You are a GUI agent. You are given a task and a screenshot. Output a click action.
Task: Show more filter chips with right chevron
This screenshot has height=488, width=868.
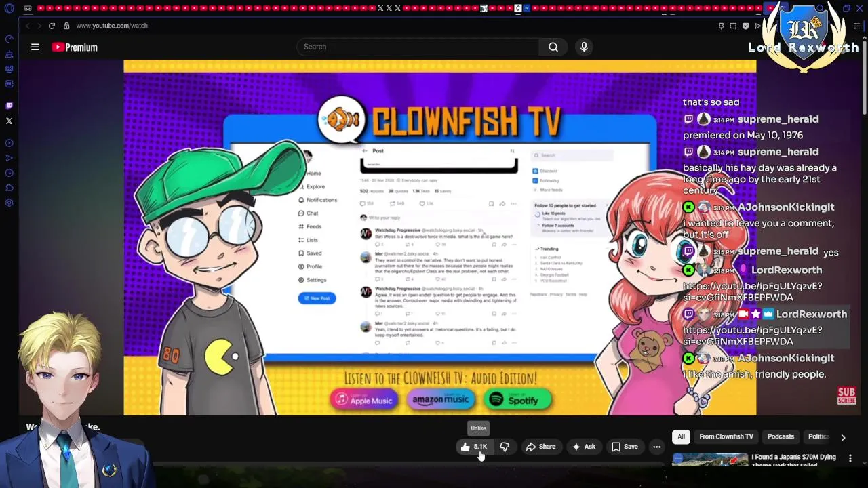tap(843, 437)
